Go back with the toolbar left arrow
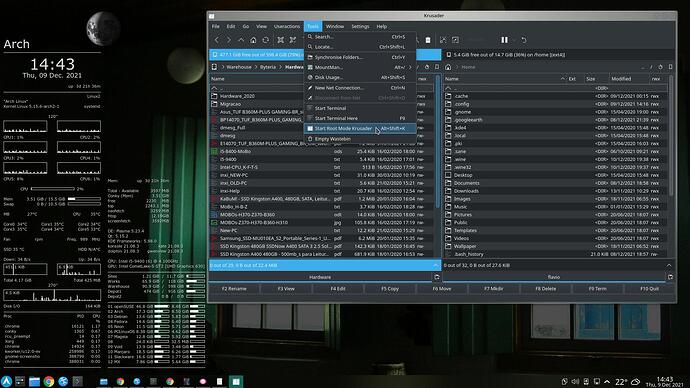The image size is (690, 388). point(217,40)
